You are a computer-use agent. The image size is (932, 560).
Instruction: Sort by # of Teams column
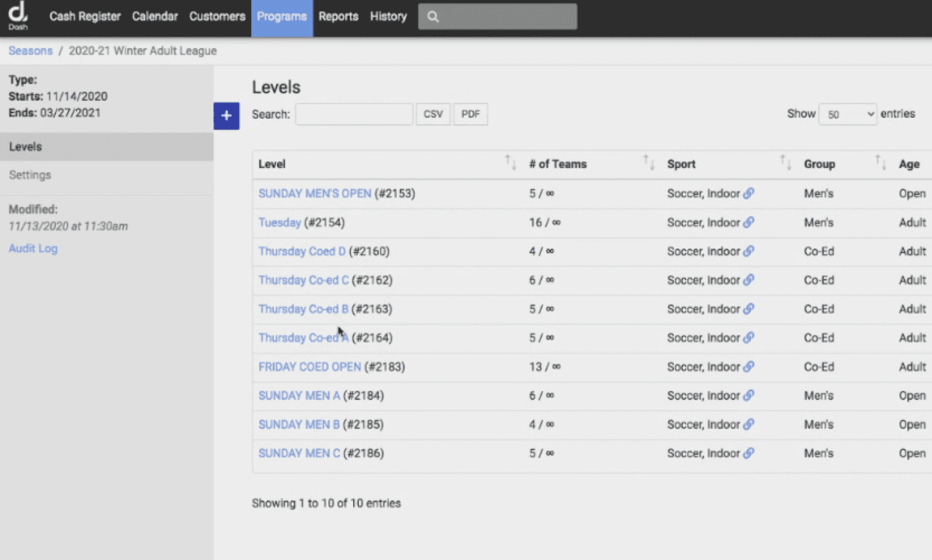648,163
